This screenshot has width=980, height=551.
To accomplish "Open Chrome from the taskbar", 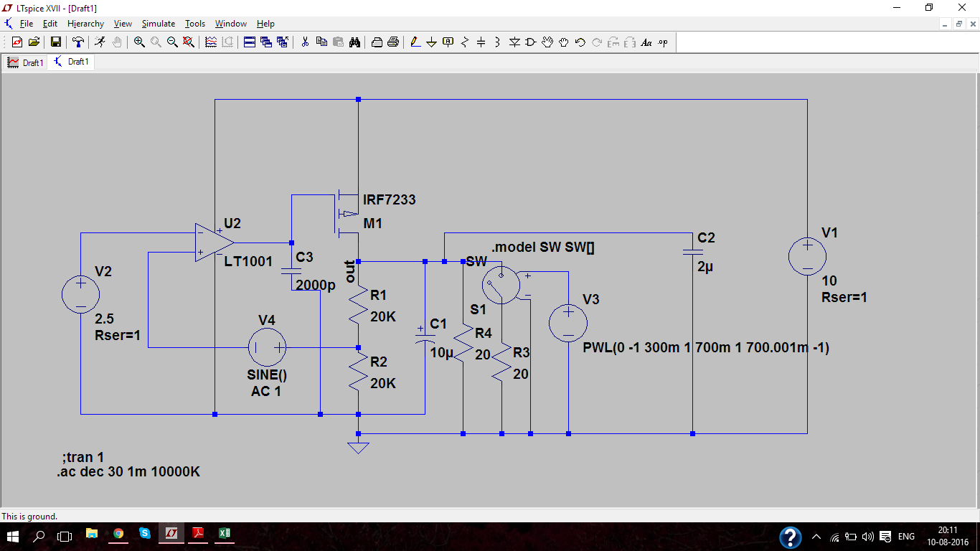I will pos(118,534).
